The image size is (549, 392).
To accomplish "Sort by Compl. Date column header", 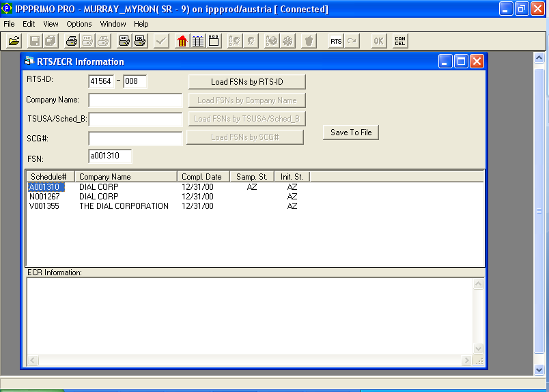I will [x=202, y=177].
